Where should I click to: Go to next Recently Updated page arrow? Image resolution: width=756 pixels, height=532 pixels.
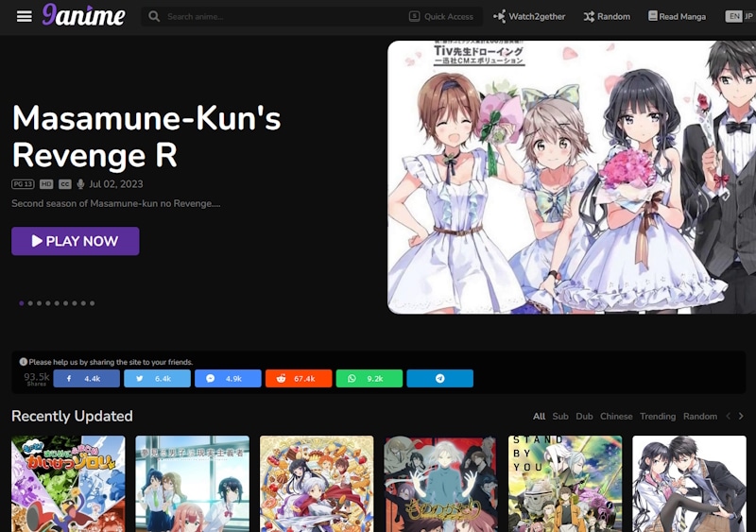[x=741, y=416]
